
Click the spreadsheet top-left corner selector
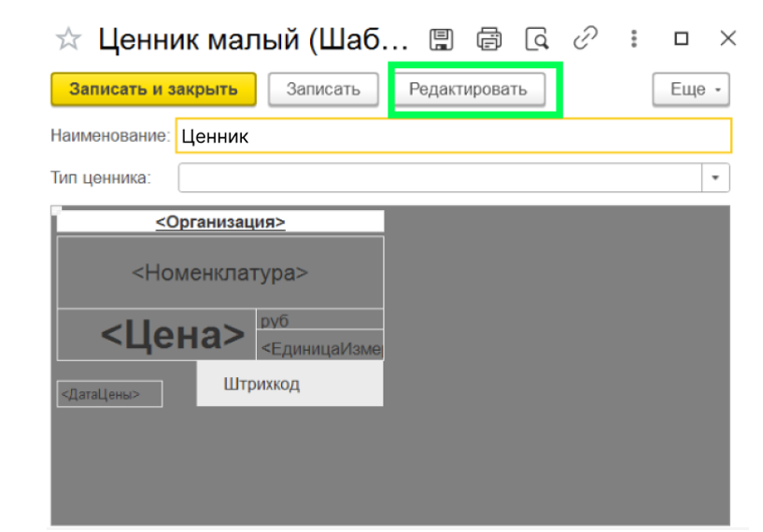click(x=54, y=209)
